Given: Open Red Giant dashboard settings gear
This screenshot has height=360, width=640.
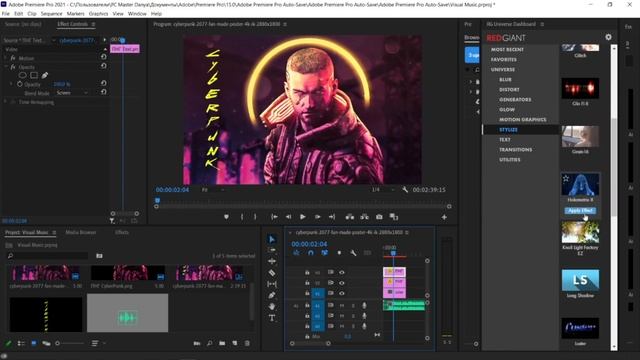Looking at the screenshot, I should 608,37.
